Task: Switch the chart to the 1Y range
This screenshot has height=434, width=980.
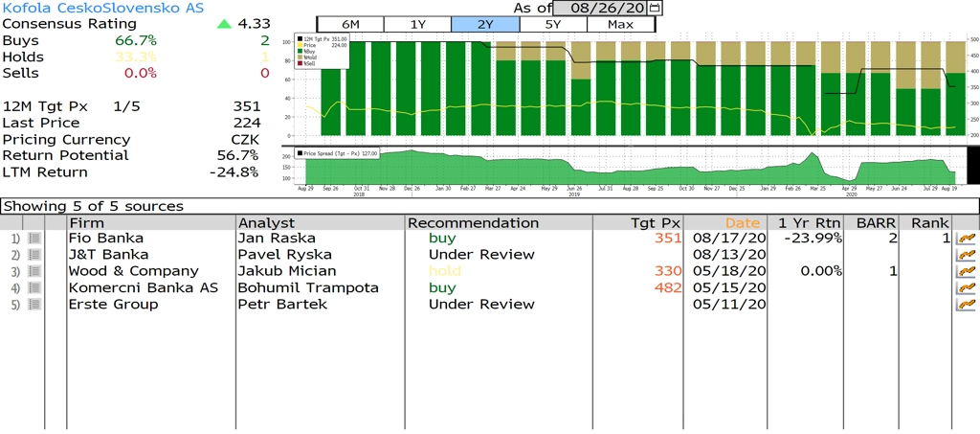Action: click(417, 24)
